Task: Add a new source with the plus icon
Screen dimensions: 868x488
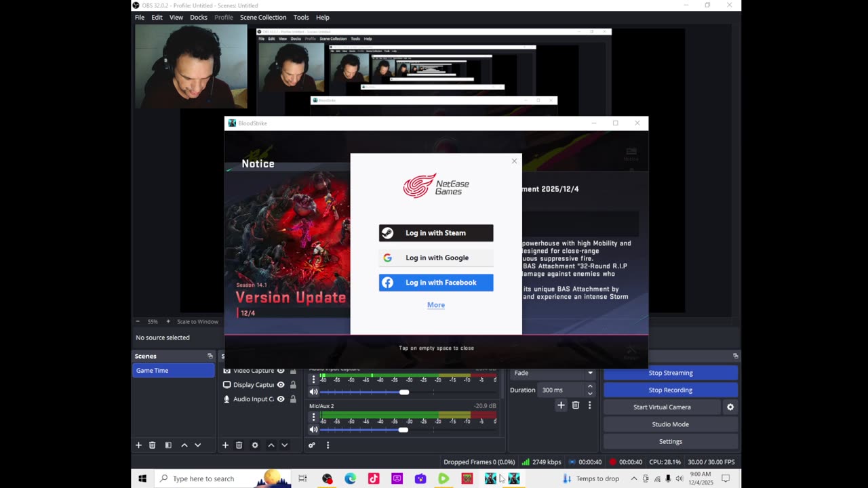Action: pyautogui.click(x=225, y=445)
